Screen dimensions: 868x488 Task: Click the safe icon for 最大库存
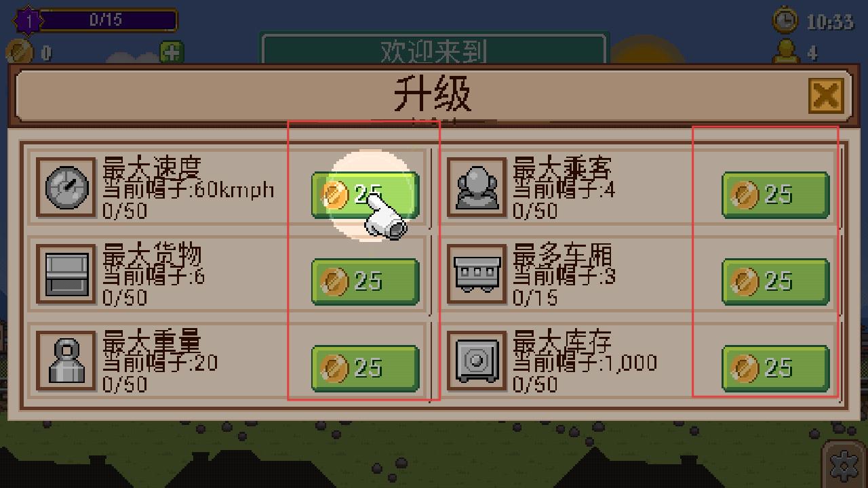coord(477,361)
